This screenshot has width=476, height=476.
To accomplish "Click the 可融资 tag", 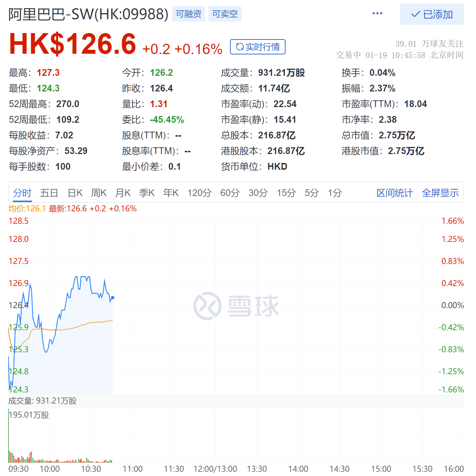I will (x=189, y=14).
